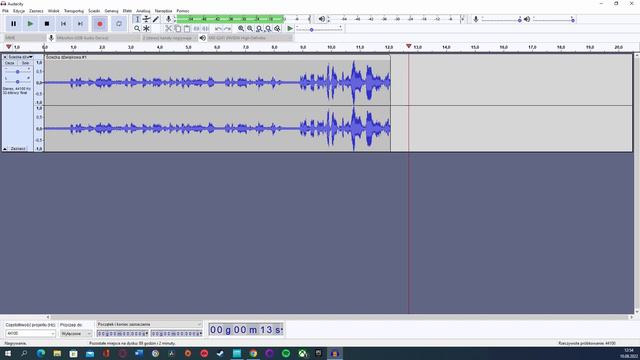Click the Undo arrow icon
This screenshot has height=360, width=640.
[x=218, y=29]
